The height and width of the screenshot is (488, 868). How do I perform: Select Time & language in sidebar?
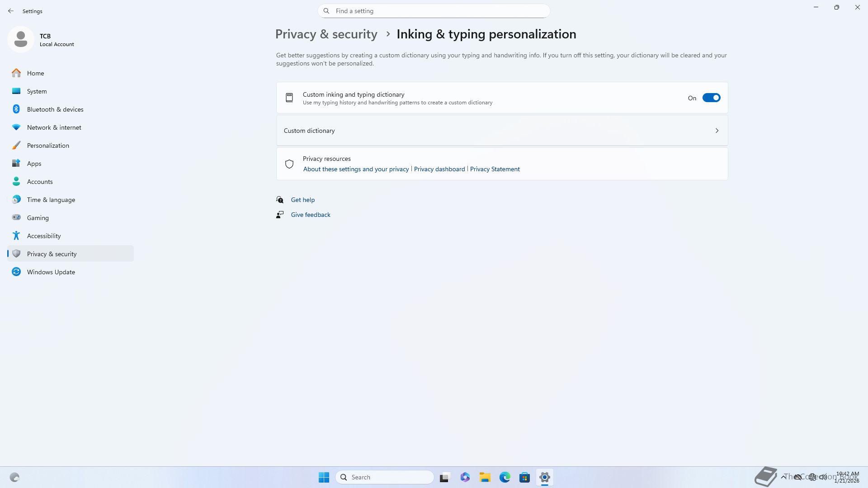point(51,200)
